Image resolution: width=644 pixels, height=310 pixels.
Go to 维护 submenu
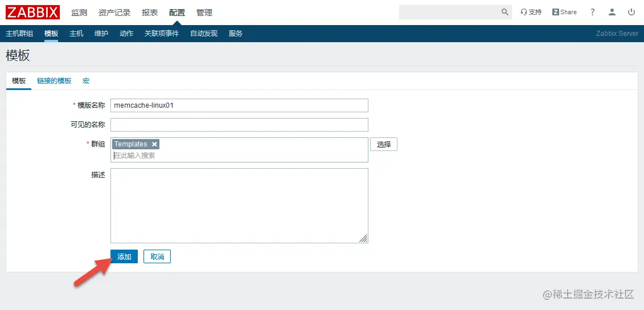point(101,33)
